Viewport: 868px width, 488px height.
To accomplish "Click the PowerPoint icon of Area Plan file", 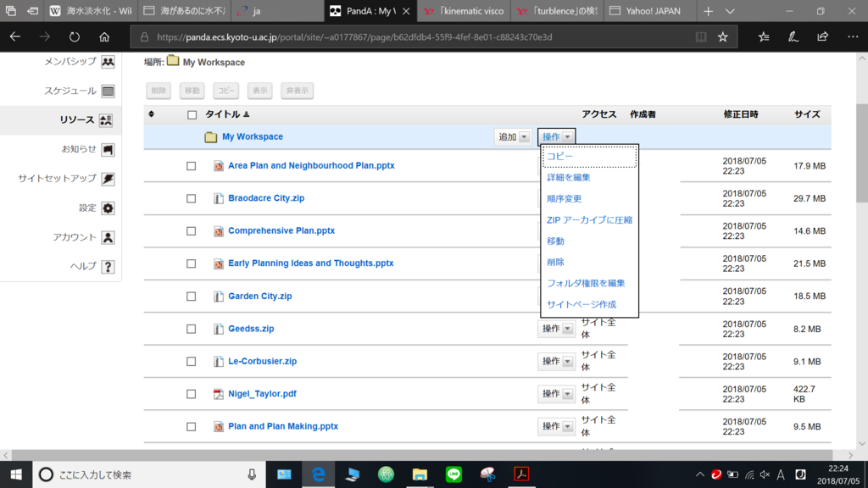I will tap(219, 165).
